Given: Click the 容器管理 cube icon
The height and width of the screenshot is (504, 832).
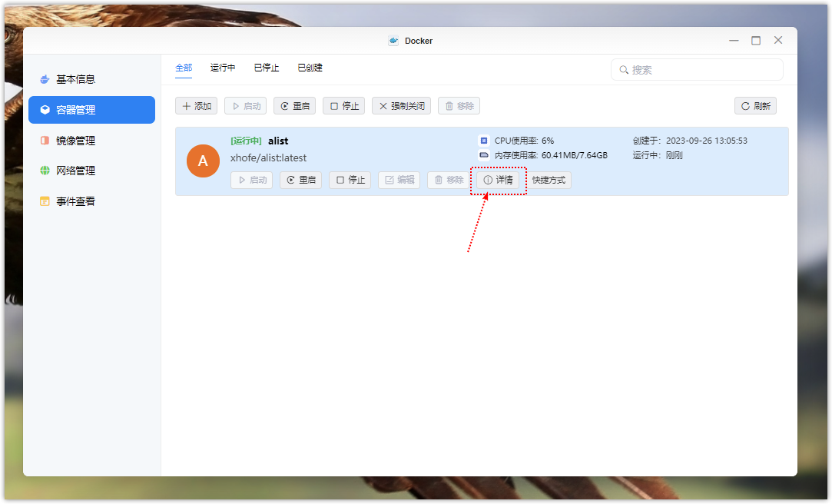Looking at the screenshot, I should pos(45,110).
